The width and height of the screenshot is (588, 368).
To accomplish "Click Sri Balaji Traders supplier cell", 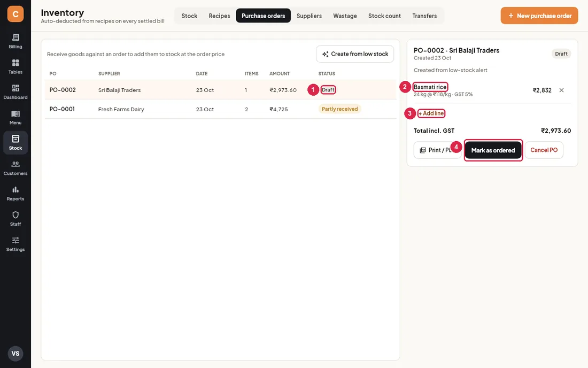I will pyautogui.click(x=119, y=90).
